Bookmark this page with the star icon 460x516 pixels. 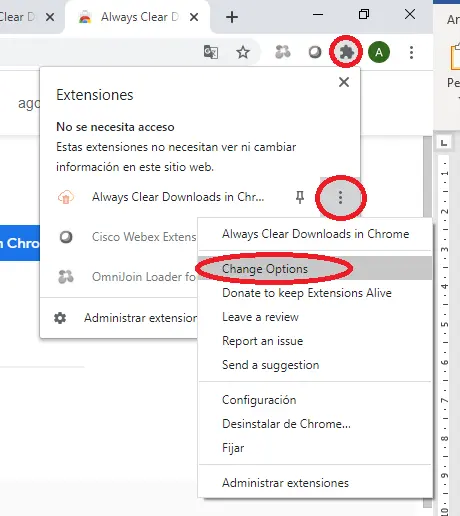click(x=243, y=52)
